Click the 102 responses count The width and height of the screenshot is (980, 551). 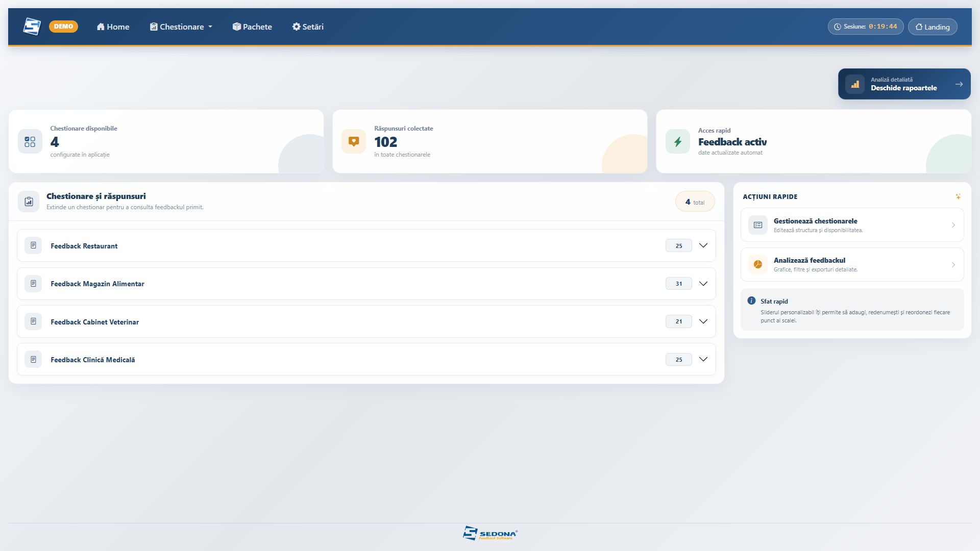click(385, 142)
